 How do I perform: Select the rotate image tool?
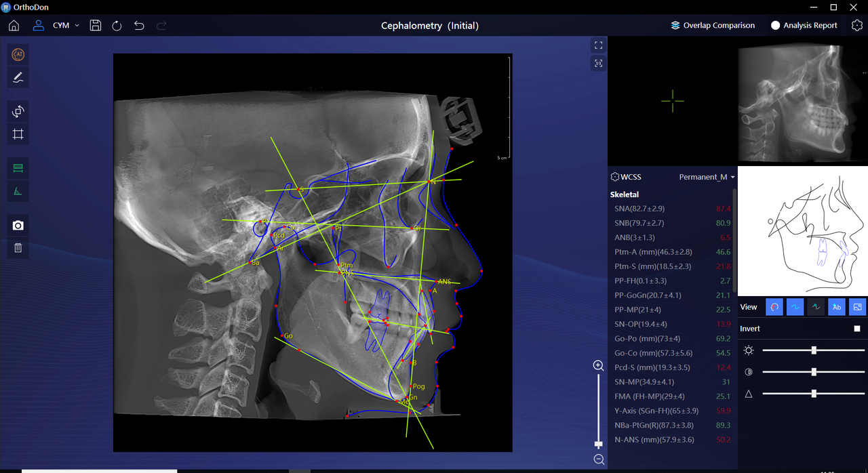coord(18,111)
